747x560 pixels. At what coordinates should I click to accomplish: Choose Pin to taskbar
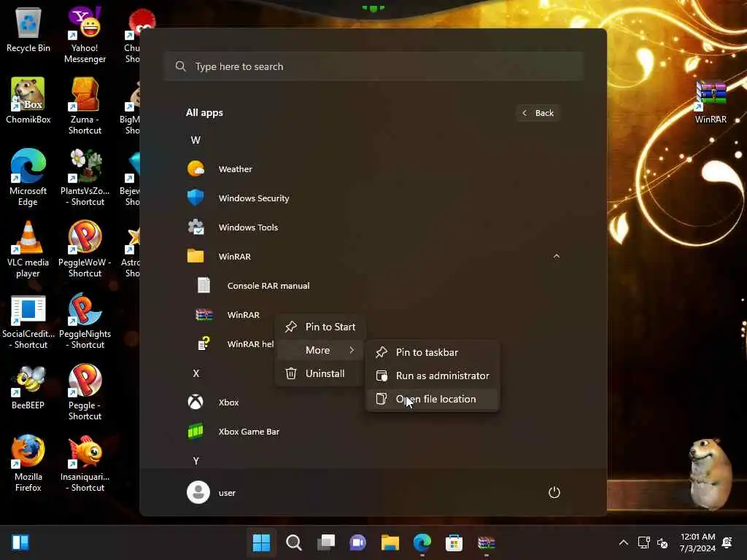point(433,352)
